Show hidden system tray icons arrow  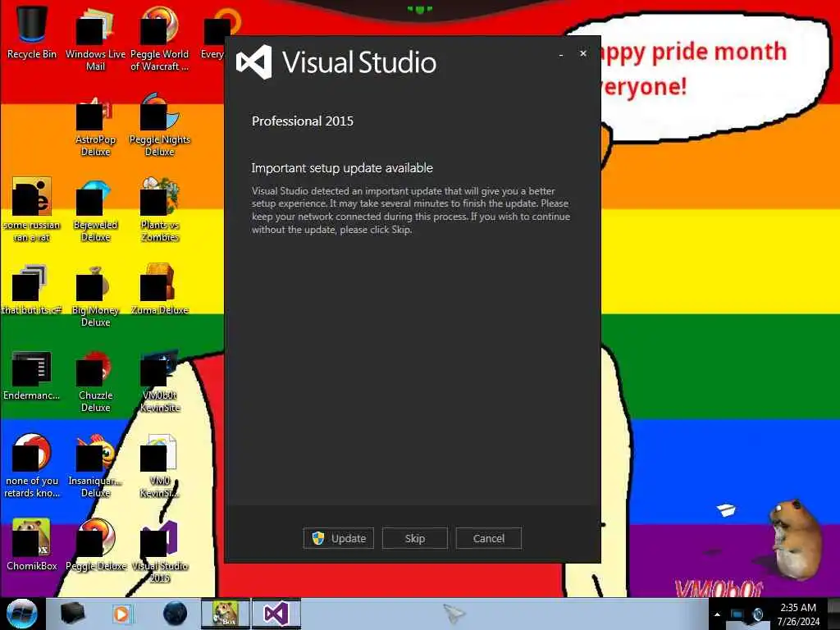click(x=717, y=614)
